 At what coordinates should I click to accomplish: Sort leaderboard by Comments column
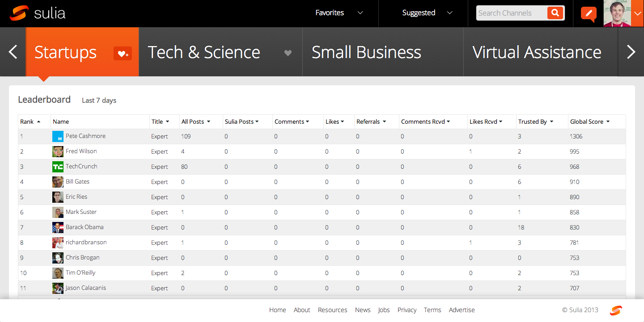(x=292, y=121)
